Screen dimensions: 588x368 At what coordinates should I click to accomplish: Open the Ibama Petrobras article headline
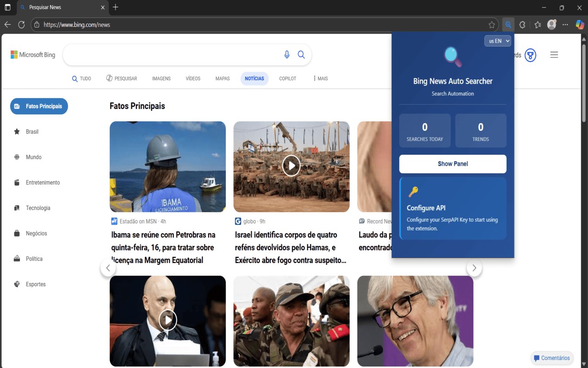tap(164, 247)
